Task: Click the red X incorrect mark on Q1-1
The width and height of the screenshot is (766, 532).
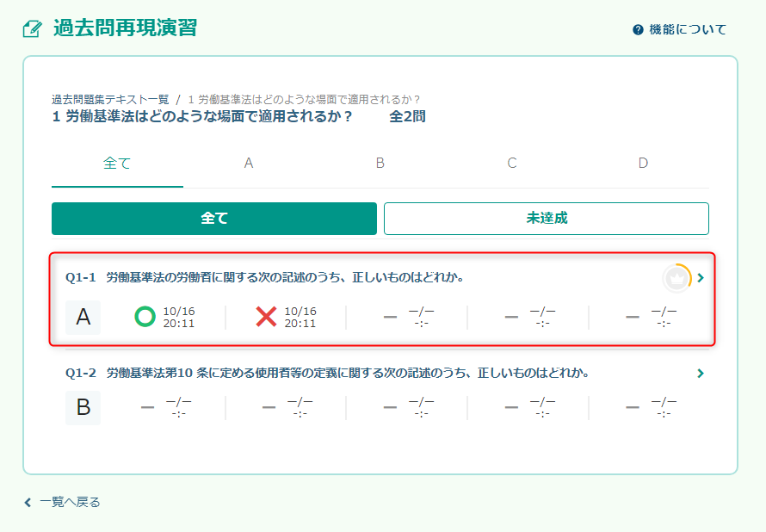Action: coord(266,317)
